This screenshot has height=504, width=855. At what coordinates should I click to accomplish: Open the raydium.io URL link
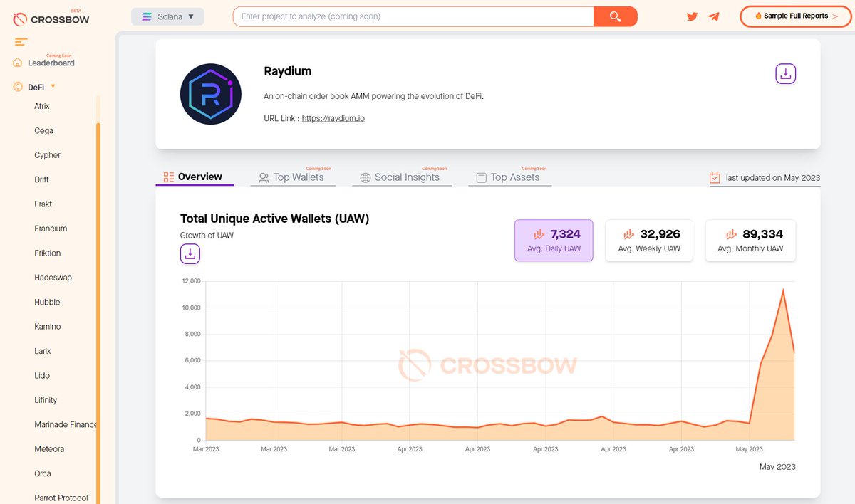tap(333, 118)
